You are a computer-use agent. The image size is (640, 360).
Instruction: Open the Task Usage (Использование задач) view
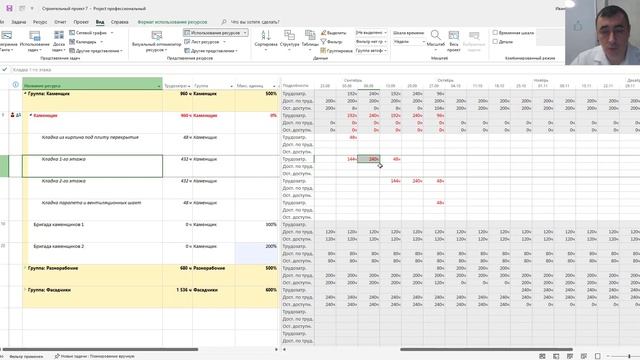pos(35,41)
